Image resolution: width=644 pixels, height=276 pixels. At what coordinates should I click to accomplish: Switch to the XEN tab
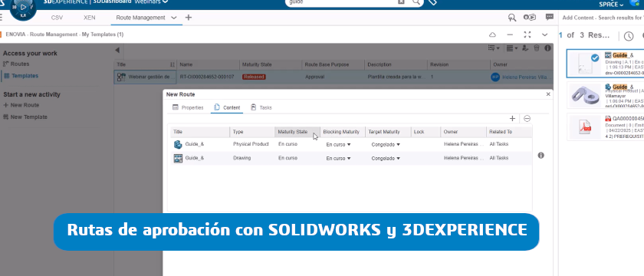tap(89, 18)
